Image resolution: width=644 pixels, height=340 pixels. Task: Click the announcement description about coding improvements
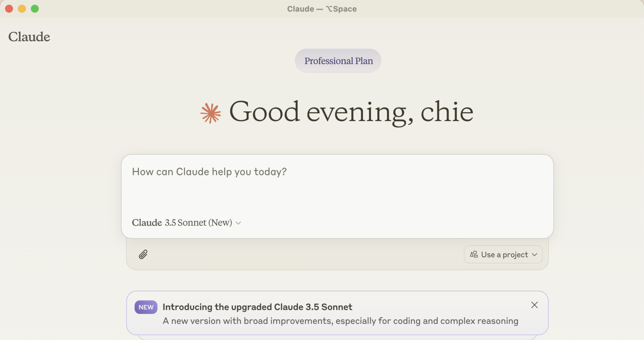340,321
